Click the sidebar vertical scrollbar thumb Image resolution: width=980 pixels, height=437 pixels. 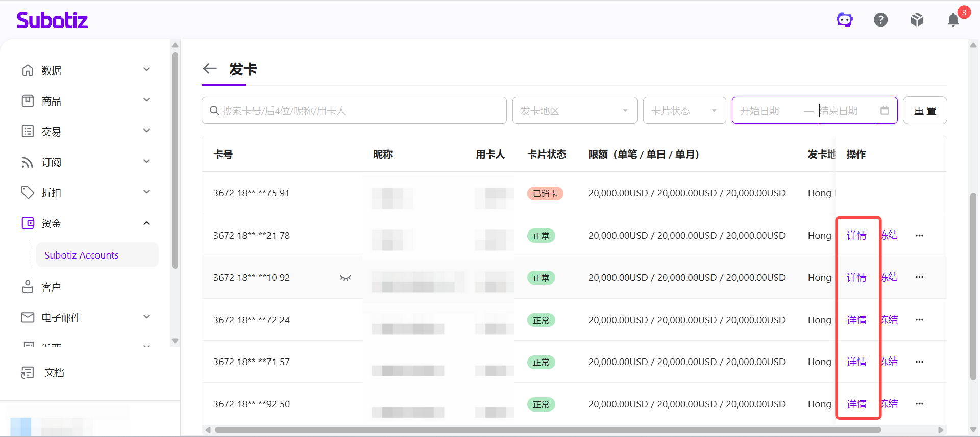[175, 160]
